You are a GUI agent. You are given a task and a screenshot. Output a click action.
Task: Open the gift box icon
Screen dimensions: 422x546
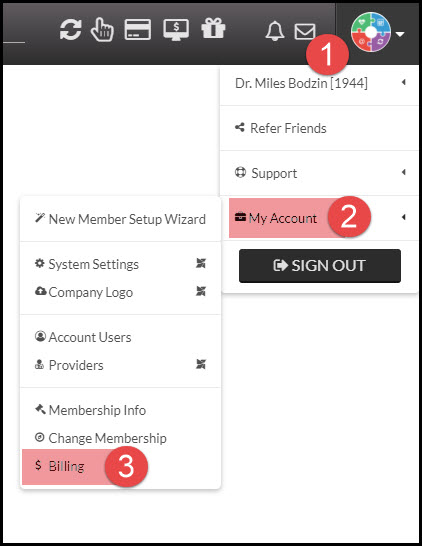click(213, 28)
